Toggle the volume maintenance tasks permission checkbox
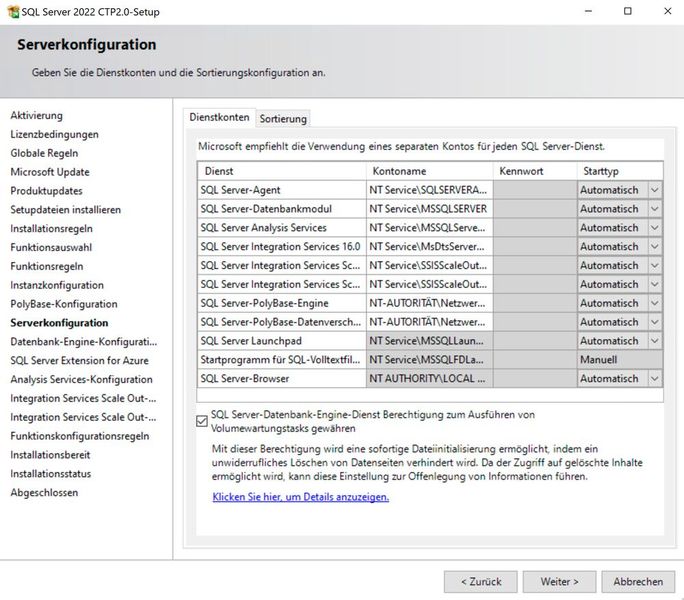Viewport: 684px width, 600px height. pos(202,421)
